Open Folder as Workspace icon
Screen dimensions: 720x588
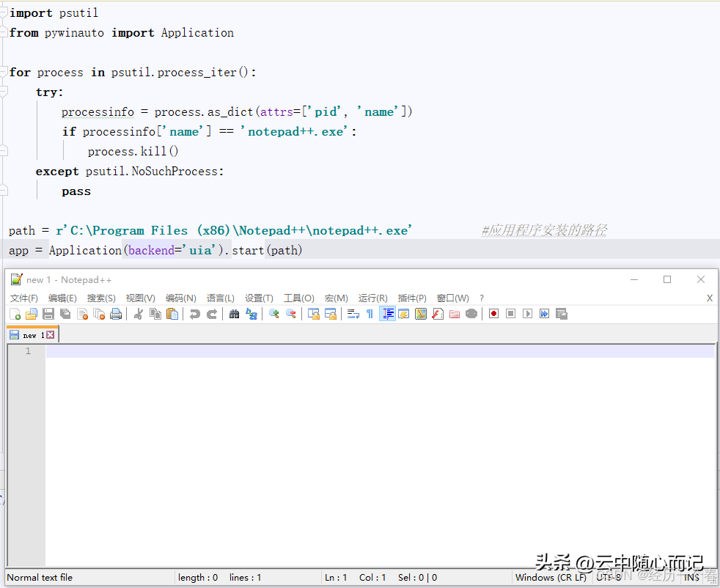(x=455, y=314)
